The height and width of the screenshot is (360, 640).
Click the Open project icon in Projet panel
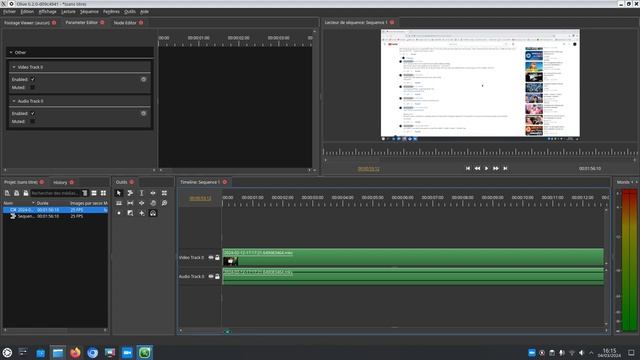pos(17,193)
